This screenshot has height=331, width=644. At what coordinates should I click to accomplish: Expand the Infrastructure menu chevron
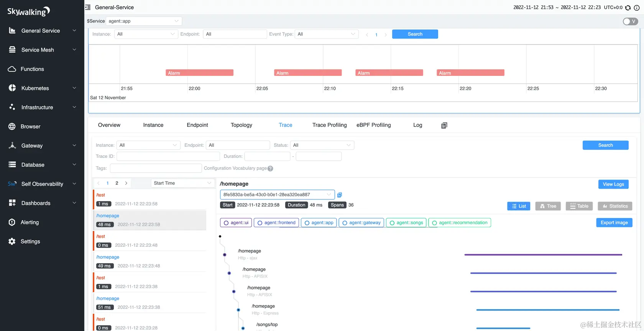point(74,107)
